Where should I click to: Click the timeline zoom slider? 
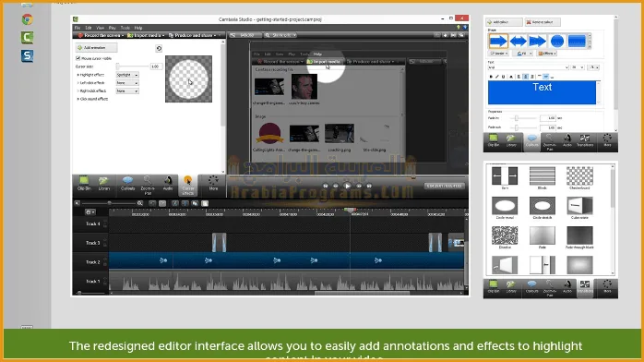click(109, 203)
